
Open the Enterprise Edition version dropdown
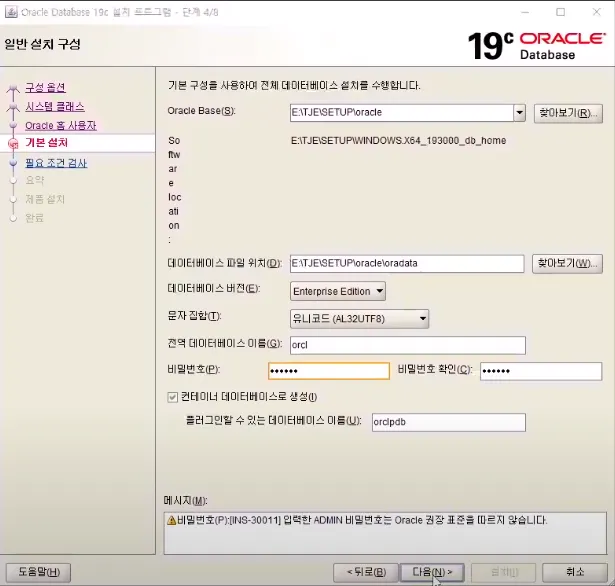338,291
